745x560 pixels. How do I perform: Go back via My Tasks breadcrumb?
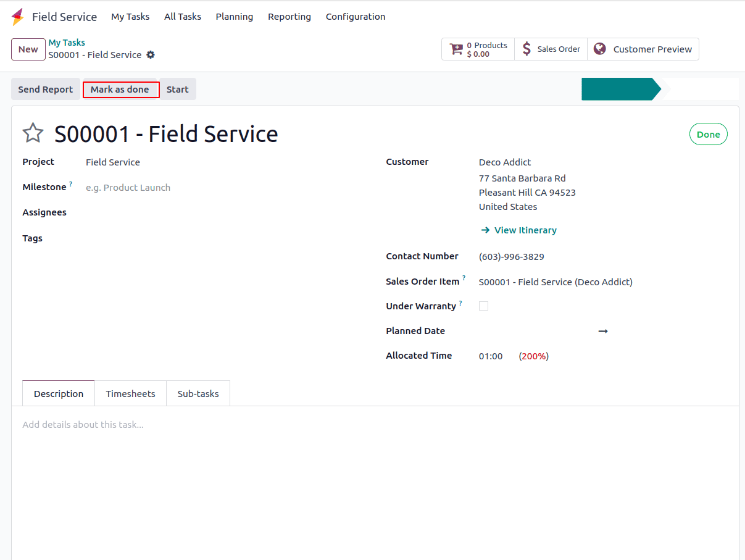[67, 43]
